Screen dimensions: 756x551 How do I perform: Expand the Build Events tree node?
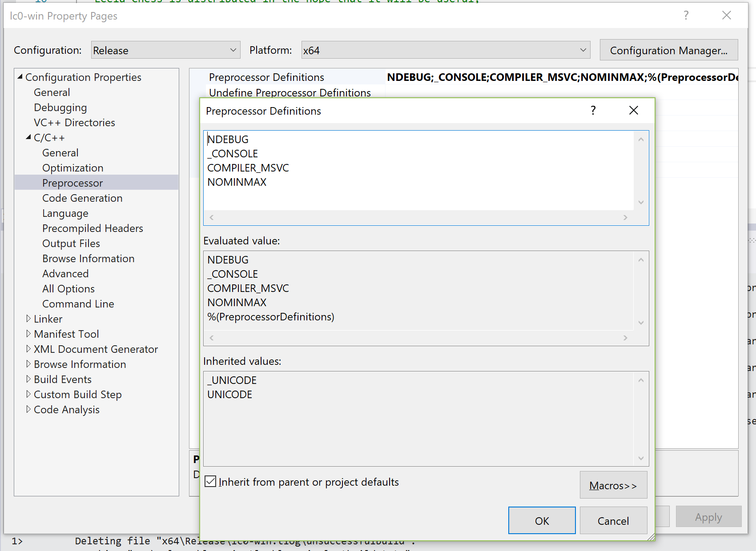(x=28, y=379)
